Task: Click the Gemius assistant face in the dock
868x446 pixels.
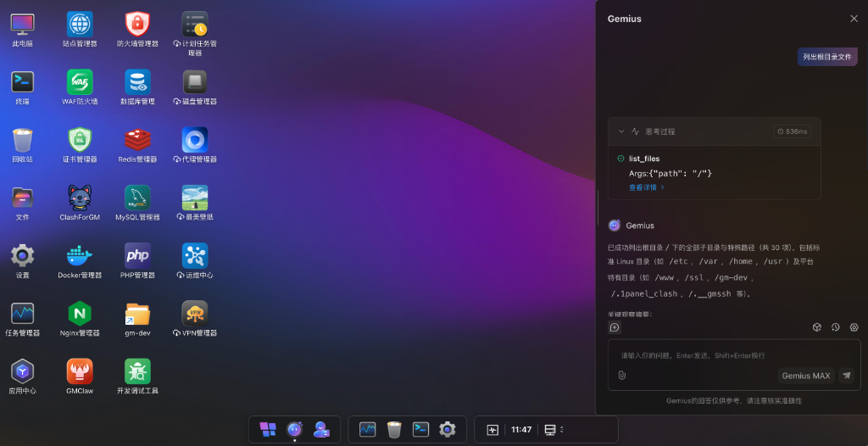Action: pyautogui.click(x=294, y=429)
